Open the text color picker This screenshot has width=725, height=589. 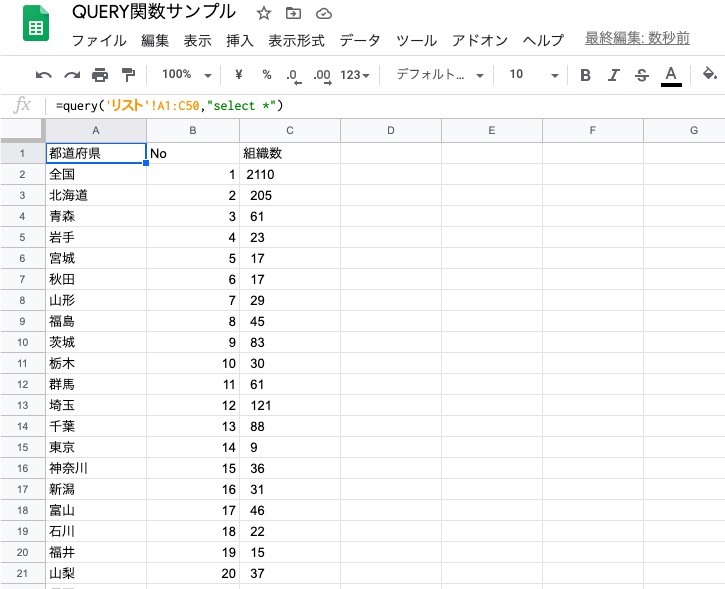coord(671,75)
